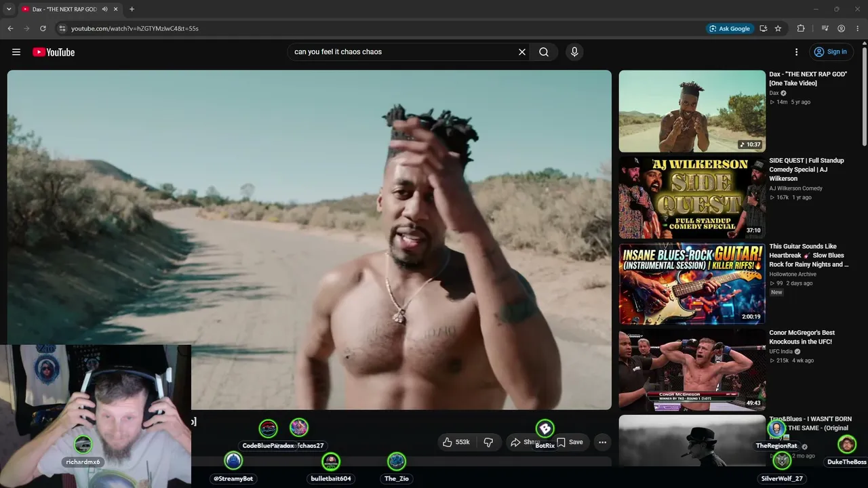The image size is (868, 488).
Task: Start voice search with microphone
Action: 574,52
